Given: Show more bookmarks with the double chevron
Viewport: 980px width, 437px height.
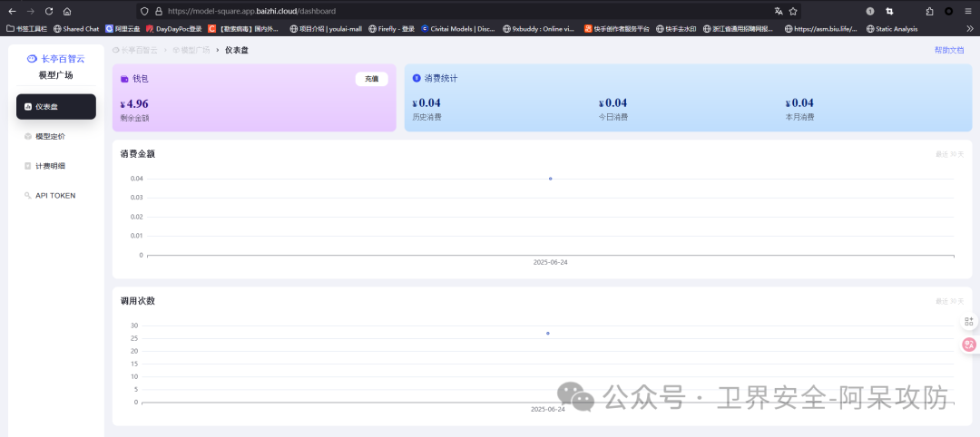Looking at the screenshot, I should click(970, 29).
